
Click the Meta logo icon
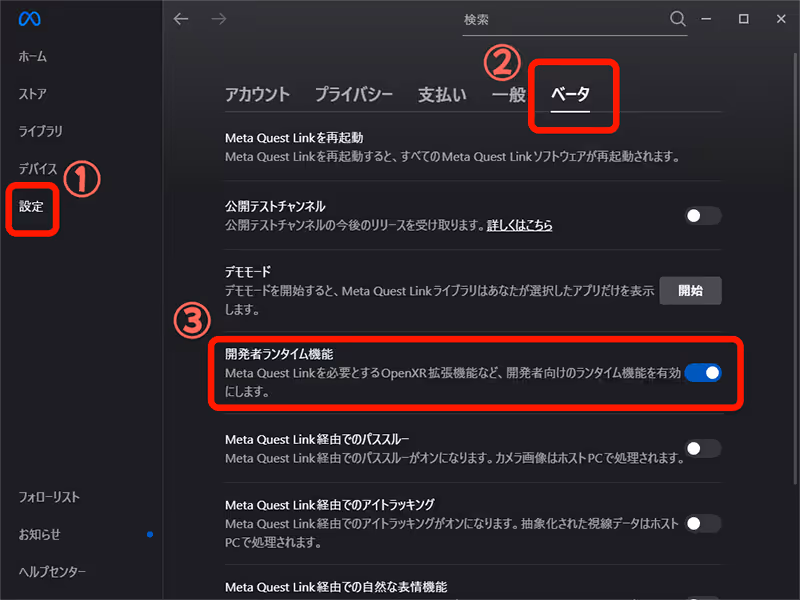[x=29, y=20]
